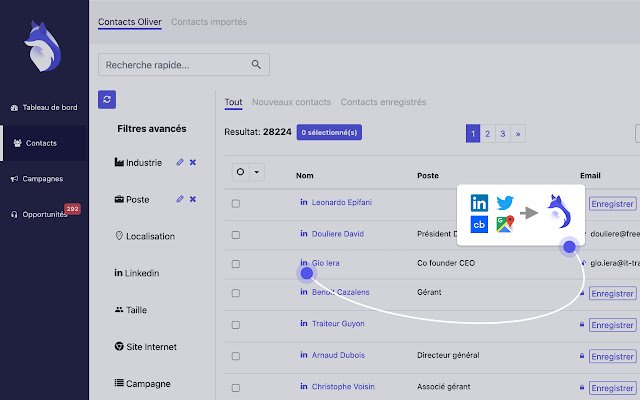Click the 0 sélectionné(s) button

[329, 132]
